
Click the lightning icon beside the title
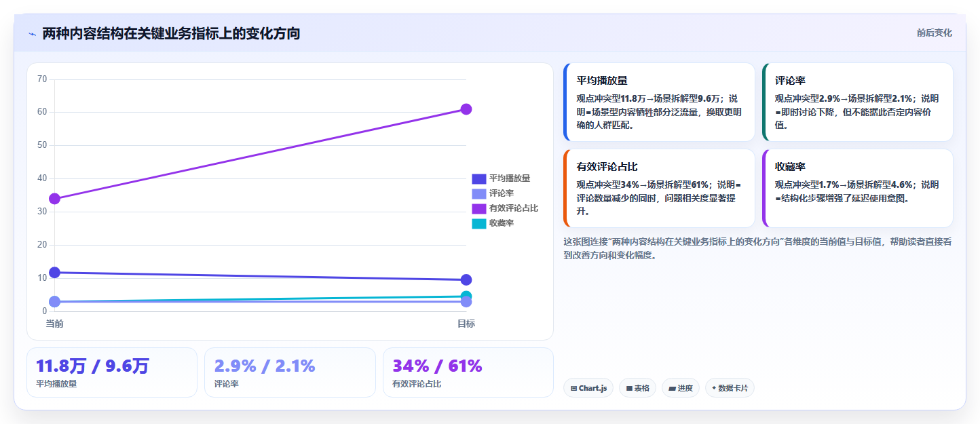click(33, 34)
